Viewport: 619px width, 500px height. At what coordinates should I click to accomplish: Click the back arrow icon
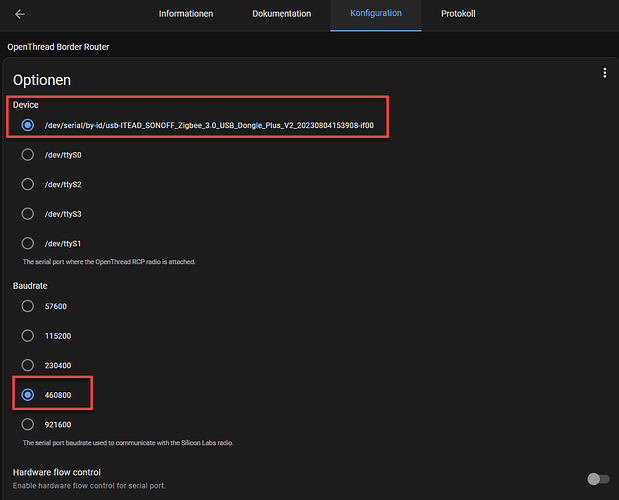pos(20,14)
